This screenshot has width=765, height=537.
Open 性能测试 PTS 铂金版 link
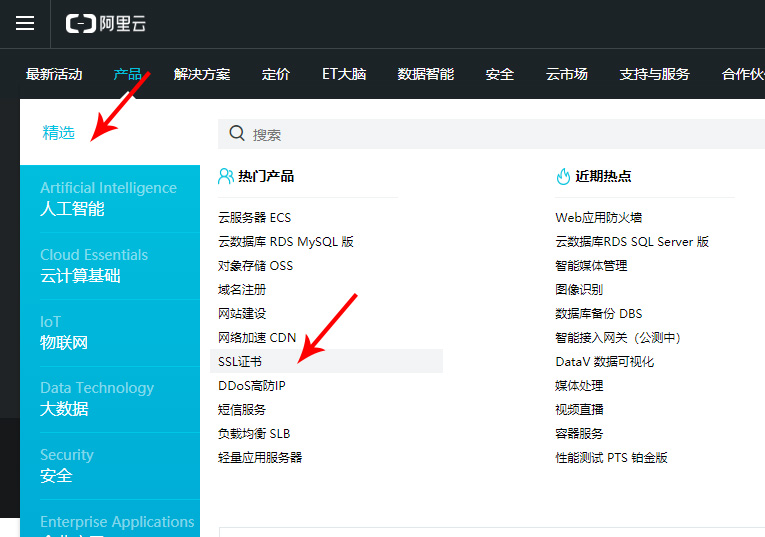tap(611, 457)
